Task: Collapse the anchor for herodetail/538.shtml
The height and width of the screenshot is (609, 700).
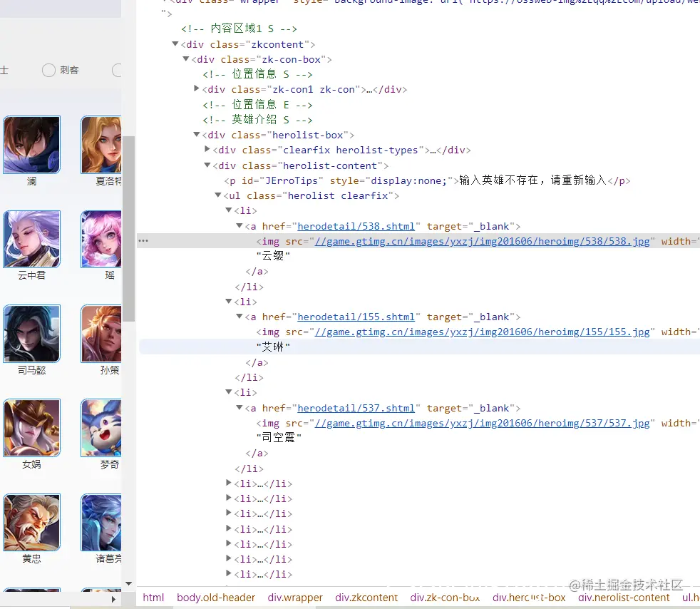Action: pyautogui.click(x=240, y=226)
